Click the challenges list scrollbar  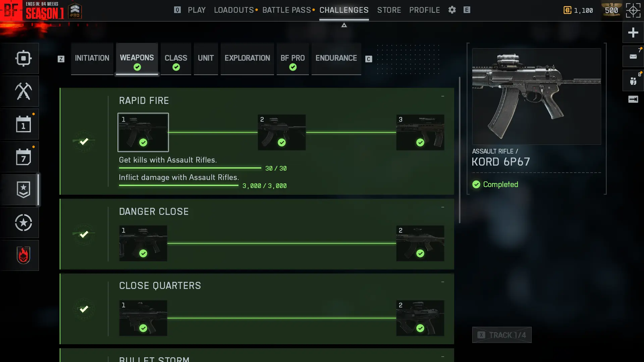tap(460, 150)
